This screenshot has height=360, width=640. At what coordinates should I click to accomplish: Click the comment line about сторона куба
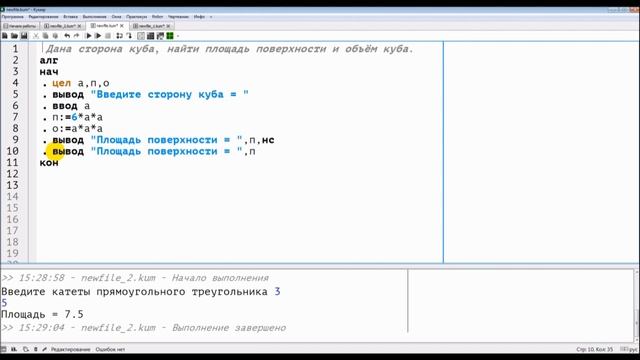tap(230, 49)
